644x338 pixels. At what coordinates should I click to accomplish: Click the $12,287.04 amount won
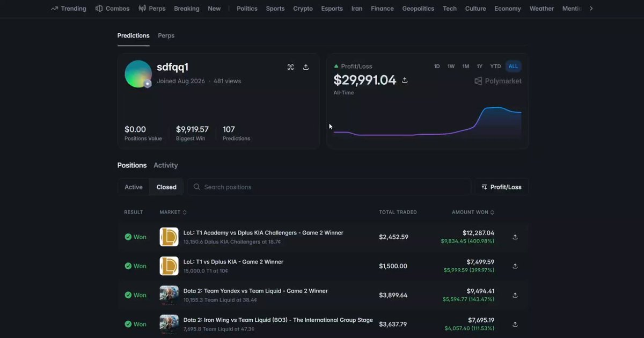tap(478, 233)
